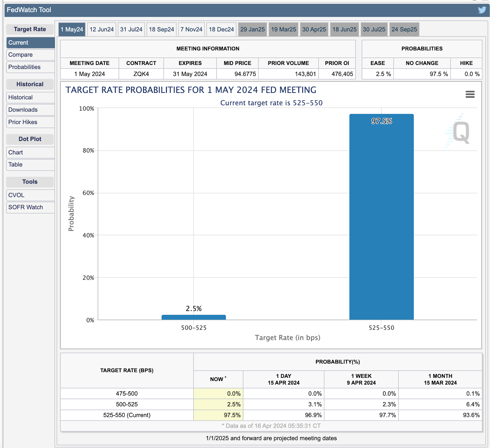Open the Compare sidebar item
The height and width of the screenshot is (448, 490).
(30, 55)
